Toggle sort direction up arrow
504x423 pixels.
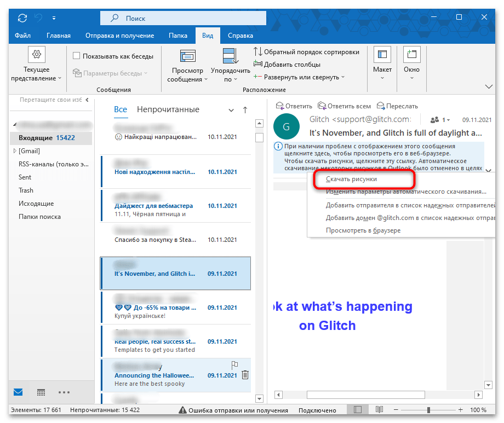pos(245,110)
